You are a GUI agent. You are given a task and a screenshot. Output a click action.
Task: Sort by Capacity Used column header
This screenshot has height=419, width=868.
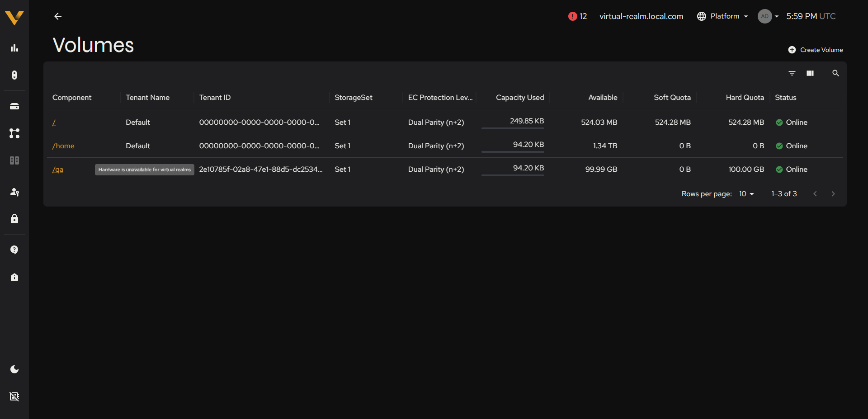[x=520, y=98]
